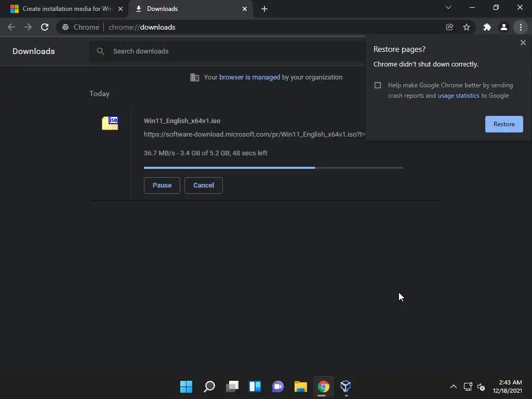Image resolution: width=532 pixels, height=399 pixels.
Task: Go back using the browser back arrow
Action: [11, 27]
